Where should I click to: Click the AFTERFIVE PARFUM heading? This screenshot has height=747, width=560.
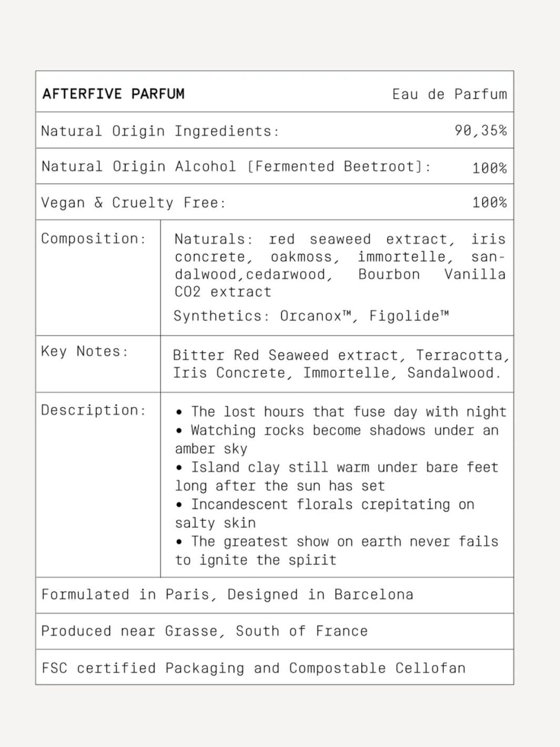click(x=114, y=94)
